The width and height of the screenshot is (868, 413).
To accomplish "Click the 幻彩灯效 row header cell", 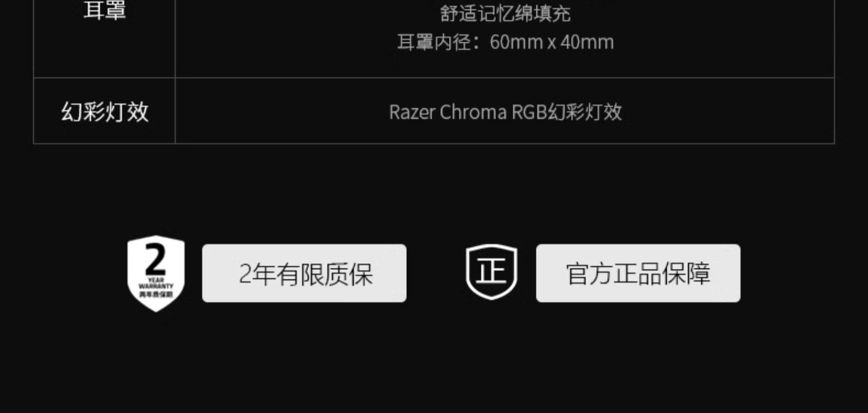I will click(x=105, y=111).
